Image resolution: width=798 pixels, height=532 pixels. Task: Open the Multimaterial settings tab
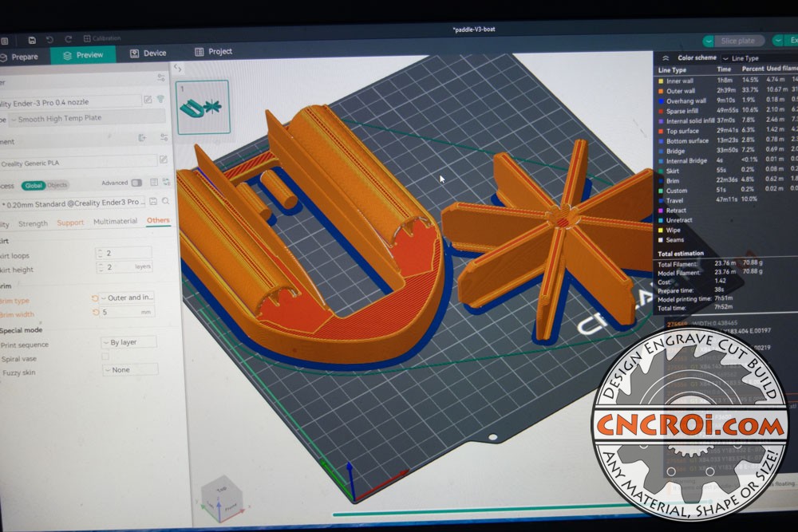tap(116, 221)
